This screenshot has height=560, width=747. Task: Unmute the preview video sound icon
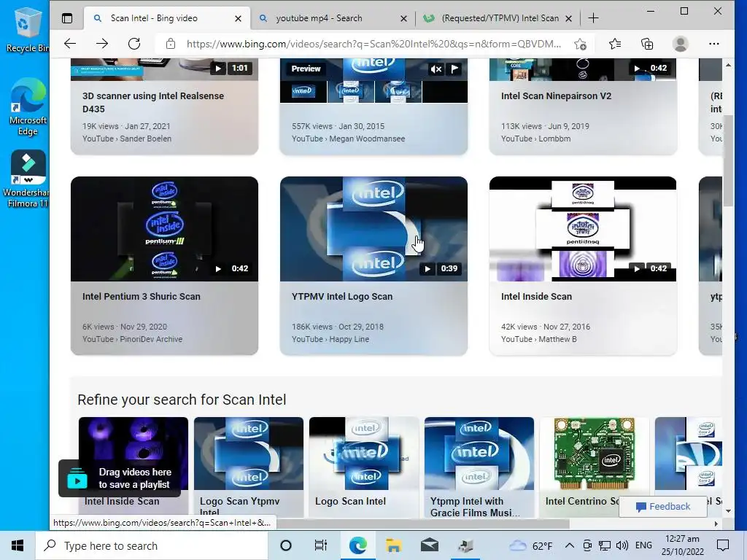coord(436,69)
